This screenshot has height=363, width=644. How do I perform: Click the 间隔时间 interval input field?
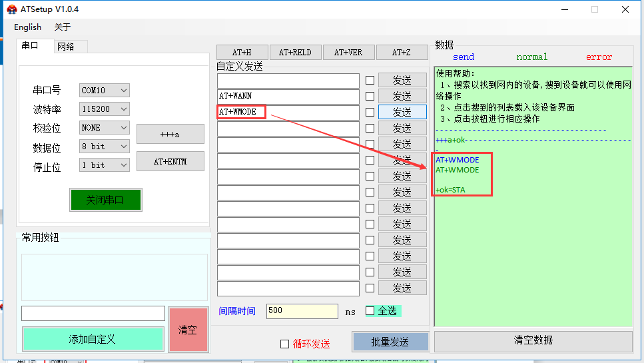pos(302,311)
